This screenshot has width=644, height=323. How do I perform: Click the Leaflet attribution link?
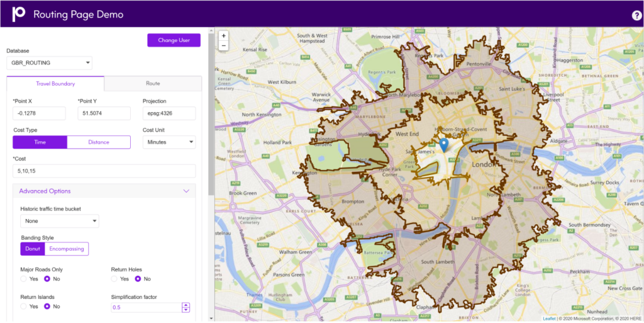(x=549, y=319)
